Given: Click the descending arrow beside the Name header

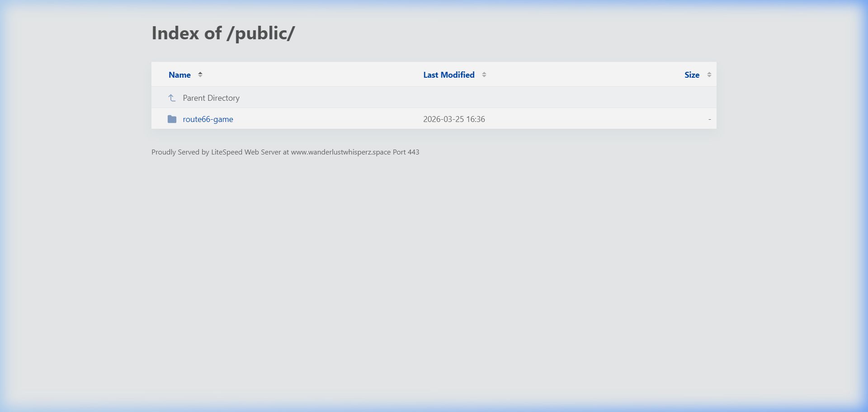Looking at the screenshot, I should click(x=200, y=76).
